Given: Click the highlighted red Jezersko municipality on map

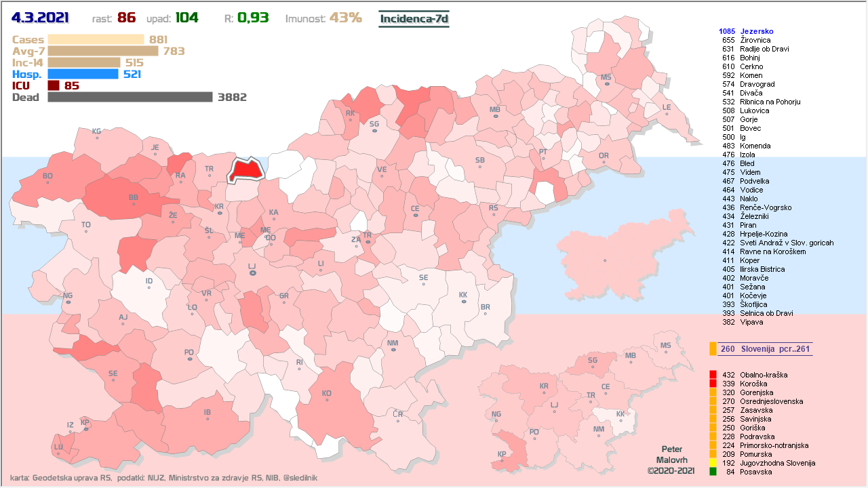Looking at the screenshot, I should (245, 171).
